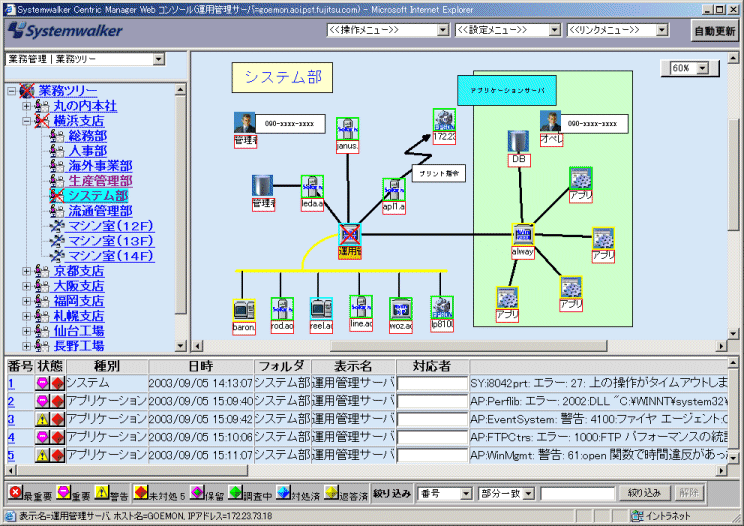Click the アプリケーションサーバ cyan label
This screenshot has width=744, height=526.
point(507,90)
